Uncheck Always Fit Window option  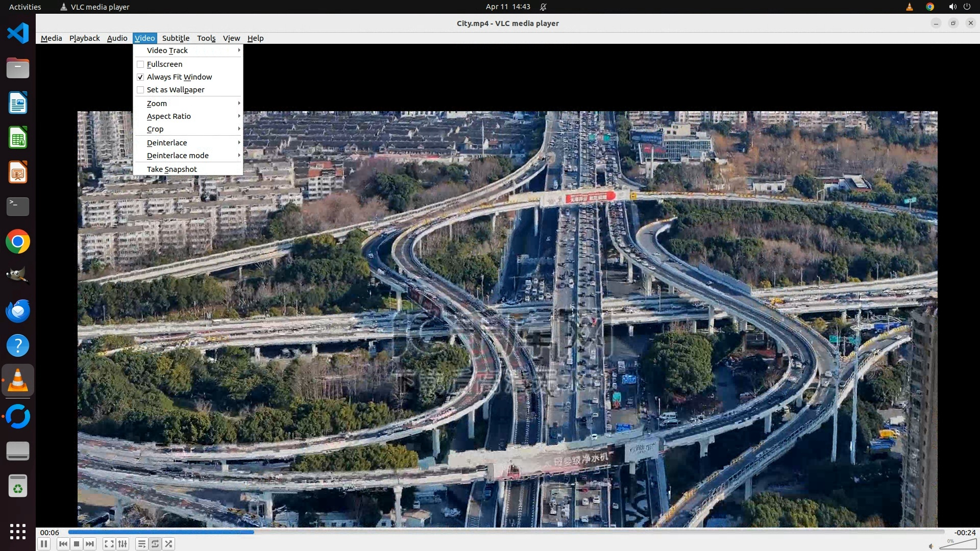140,77
